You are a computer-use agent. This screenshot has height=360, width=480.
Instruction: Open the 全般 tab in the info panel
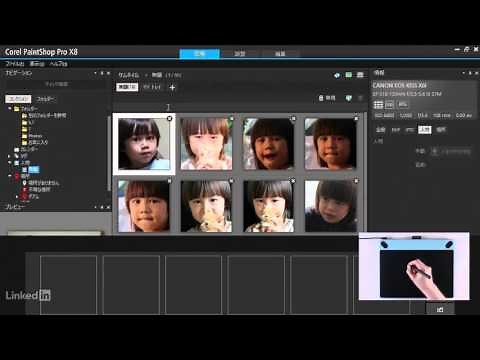[381, 130]
